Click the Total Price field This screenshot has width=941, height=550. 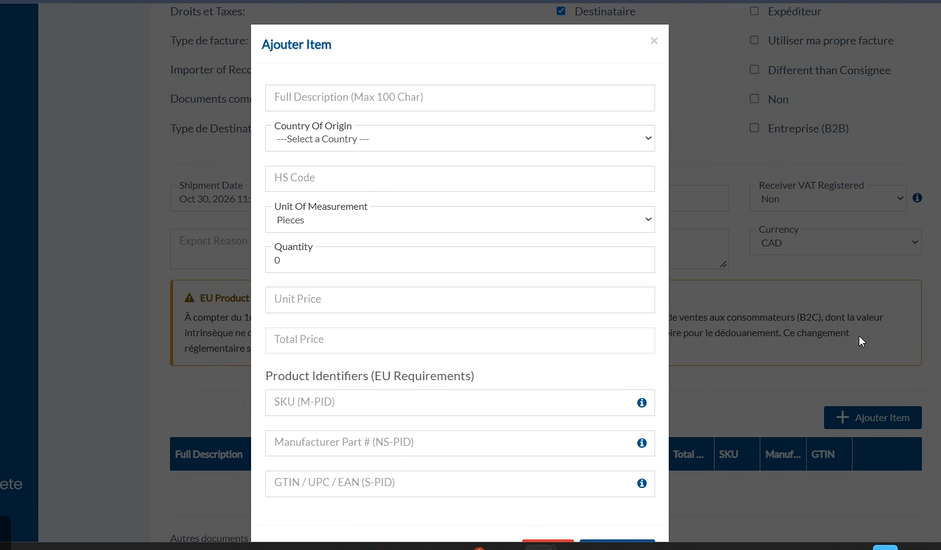tap(460, 339)
